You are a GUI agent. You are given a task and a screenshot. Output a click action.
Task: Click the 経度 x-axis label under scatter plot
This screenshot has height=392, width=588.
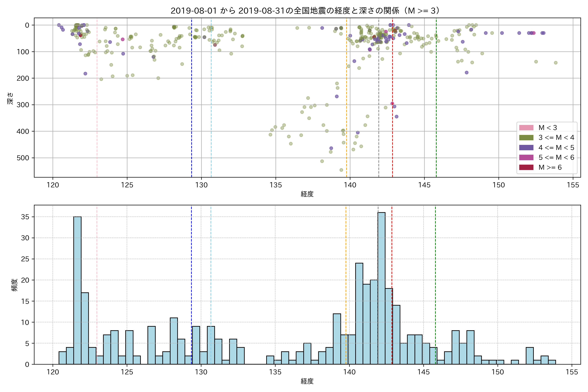307,194
